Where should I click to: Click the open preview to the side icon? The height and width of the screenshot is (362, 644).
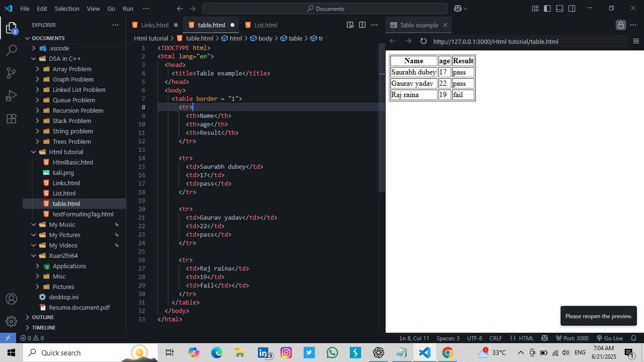350,25
